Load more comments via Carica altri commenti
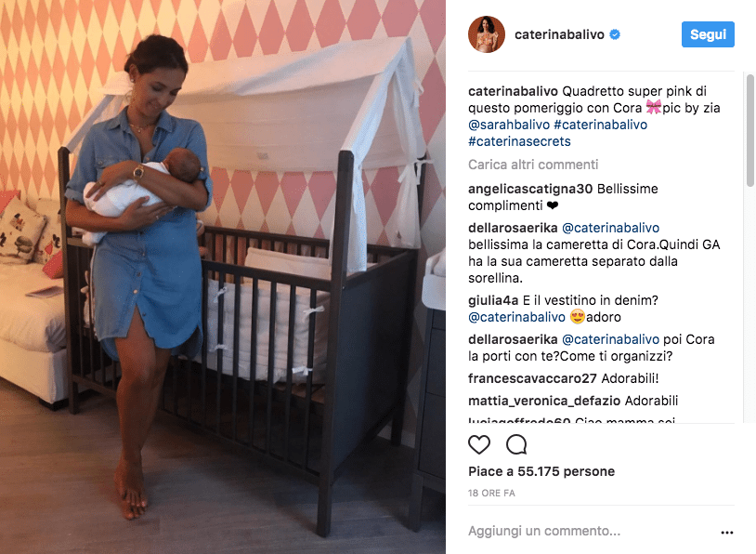 pos(533,165)
